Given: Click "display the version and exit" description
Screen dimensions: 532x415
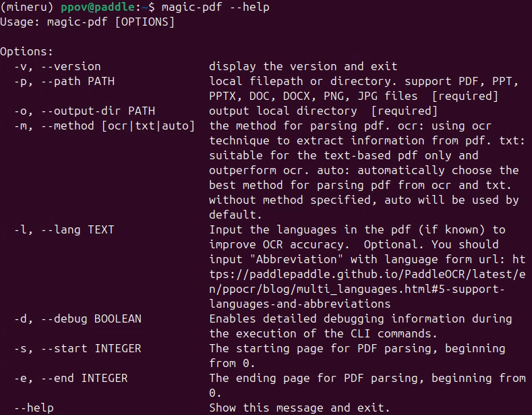Looking at the screenshot, I should pyautogui.click(x=303, y=67).
